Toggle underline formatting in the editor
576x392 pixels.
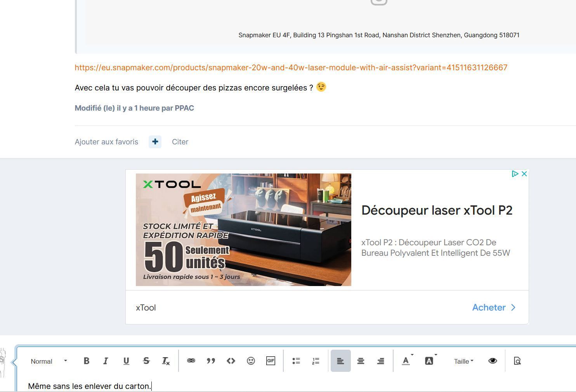click(x=126, y=361)
